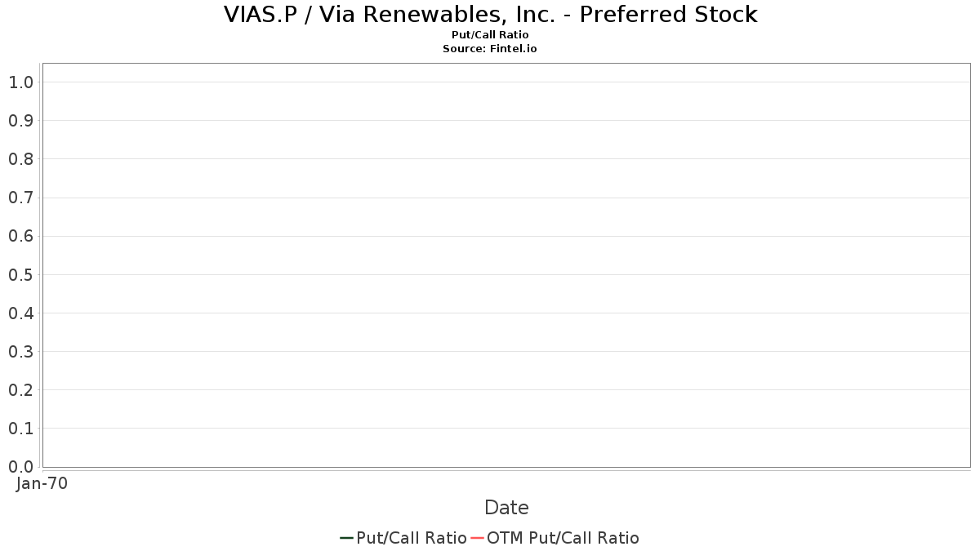Click the 0.9 y-axis tick label
This screenshot has width=980, height=551.
click(20, 121)
